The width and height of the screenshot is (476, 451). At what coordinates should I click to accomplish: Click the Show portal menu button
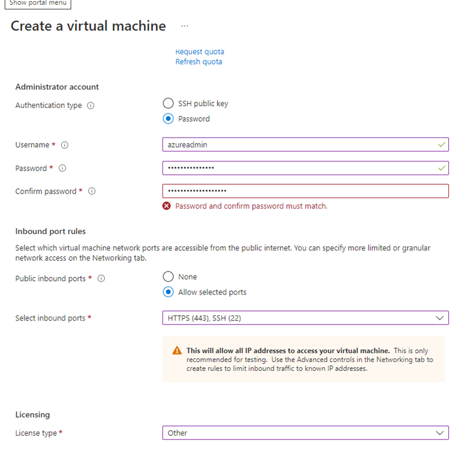(x=37, y=2)
